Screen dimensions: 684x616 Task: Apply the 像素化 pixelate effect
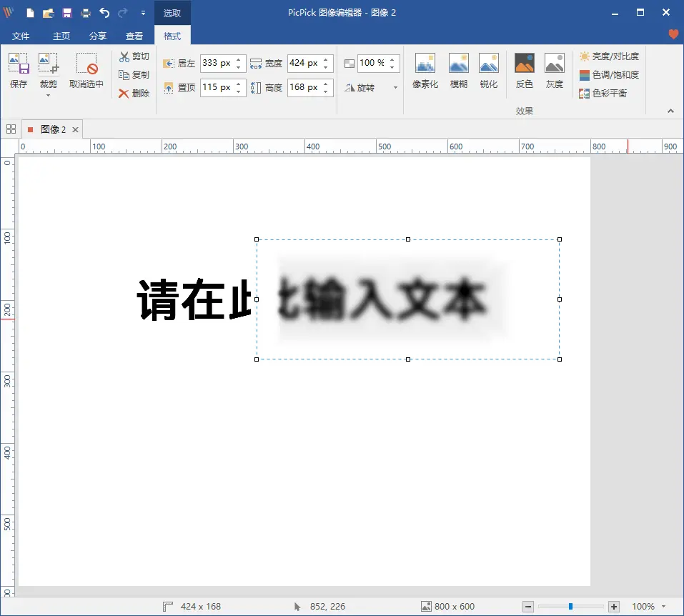tap(425, 71)
